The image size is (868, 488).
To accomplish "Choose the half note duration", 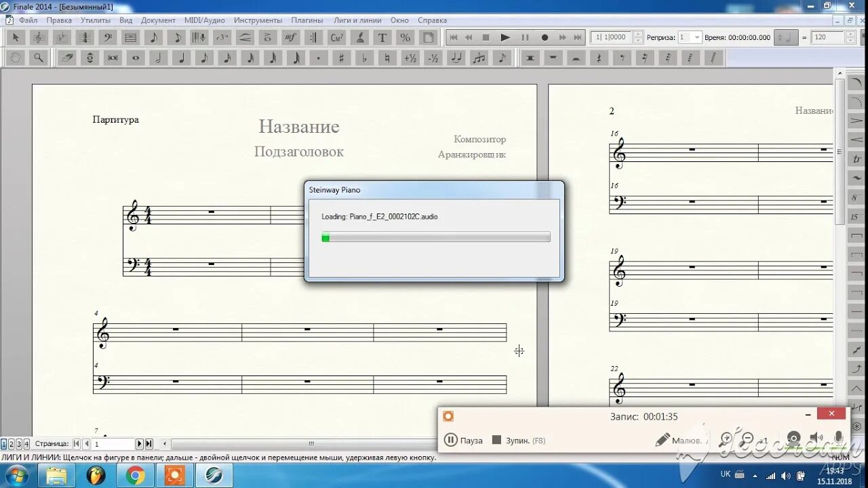I will pyautogui.click(x=159, y=58).
